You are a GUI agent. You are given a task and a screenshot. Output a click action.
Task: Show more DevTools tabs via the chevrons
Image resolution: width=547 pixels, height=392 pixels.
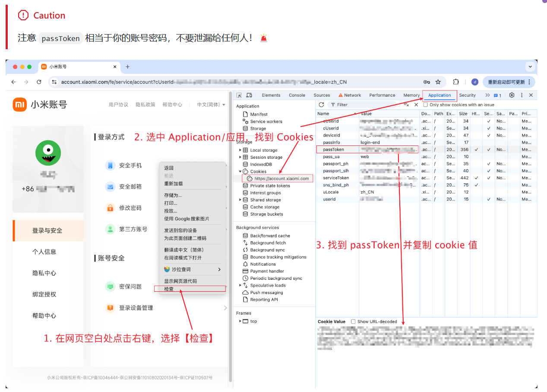tap(487, 95)
